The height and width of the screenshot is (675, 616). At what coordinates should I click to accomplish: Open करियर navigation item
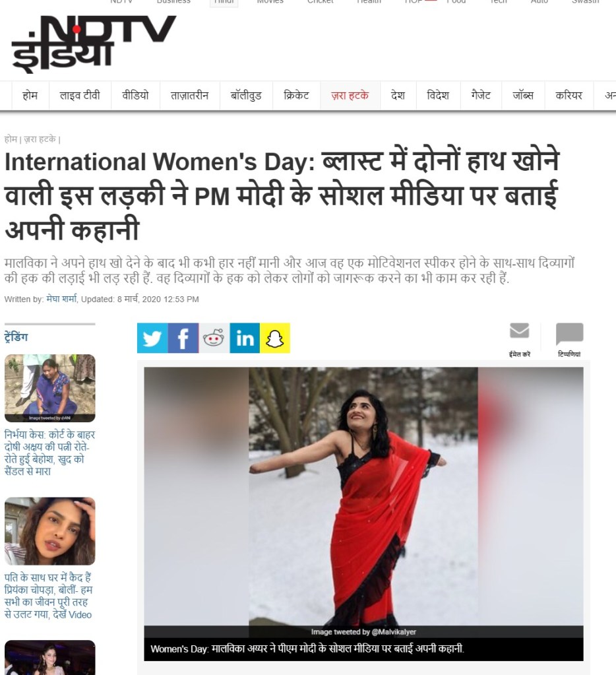569,95
